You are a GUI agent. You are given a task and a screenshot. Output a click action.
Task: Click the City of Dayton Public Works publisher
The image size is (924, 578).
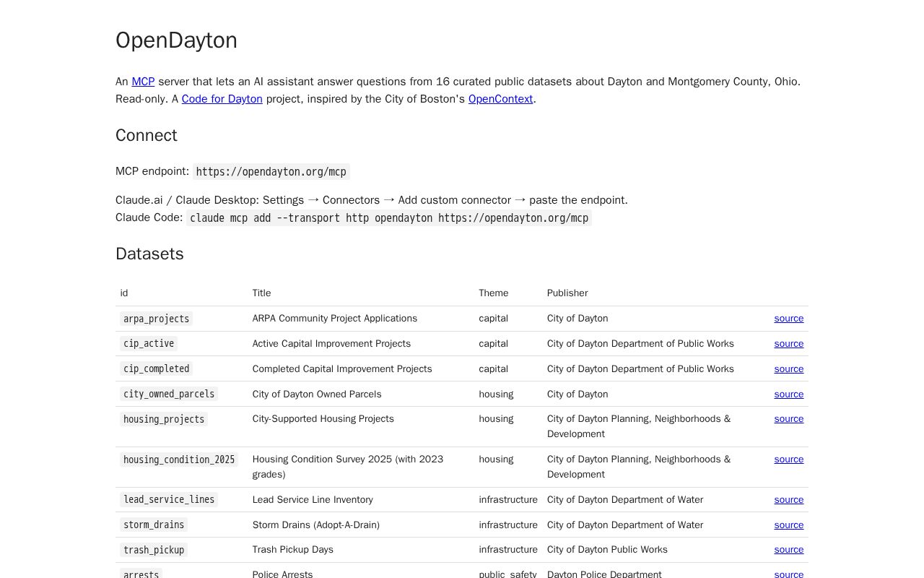[x=607, y=550]
